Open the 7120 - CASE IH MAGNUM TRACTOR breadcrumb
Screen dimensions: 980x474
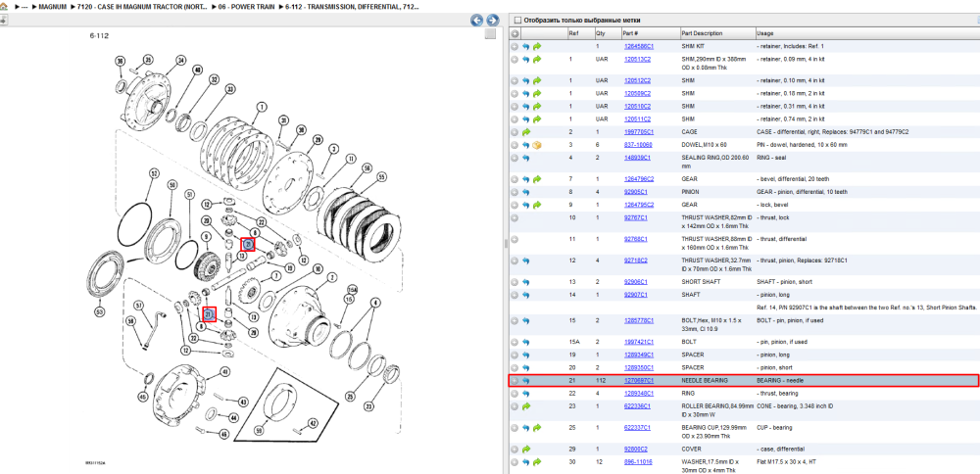142,6
